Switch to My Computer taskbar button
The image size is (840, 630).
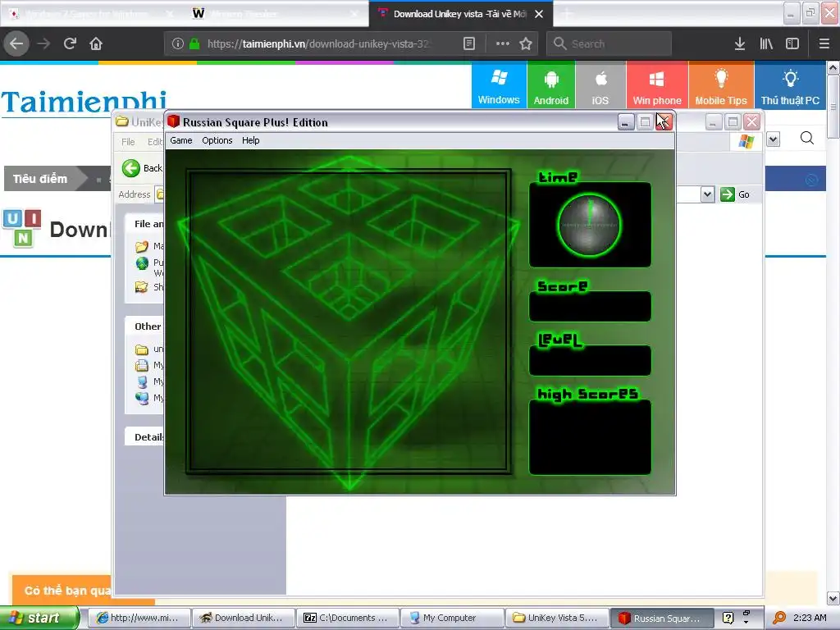452,618
